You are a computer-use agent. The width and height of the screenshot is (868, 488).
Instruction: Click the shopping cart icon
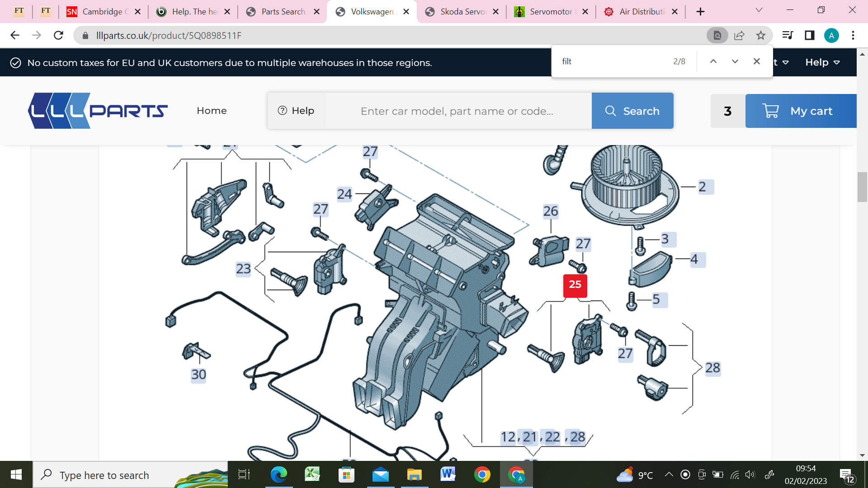click(770, 111)
